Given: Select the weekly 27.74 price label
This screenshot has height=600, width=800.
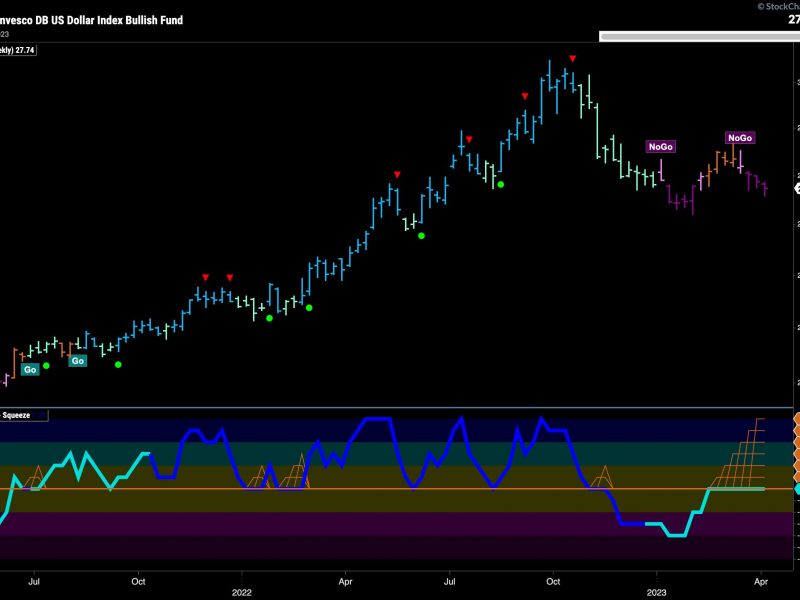Looking at the screenshot, I should [x=18, y=50].
